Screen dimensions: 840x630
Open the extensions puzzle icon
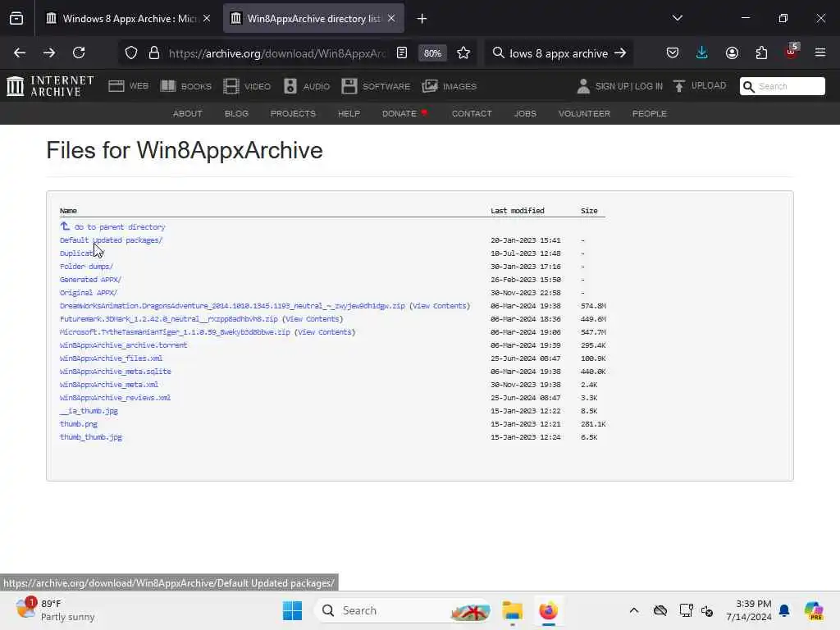coord(761,53)
